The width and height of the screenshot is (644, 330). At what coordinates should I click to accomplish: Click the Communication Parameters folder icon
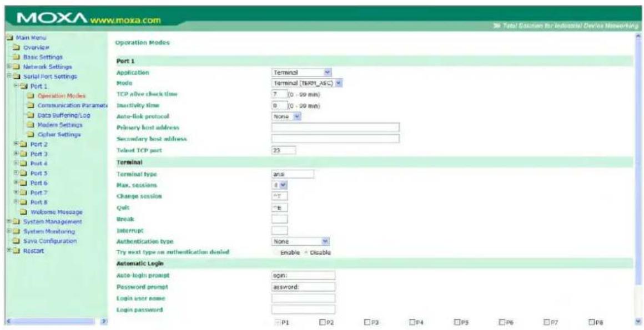tap(31, 105)
